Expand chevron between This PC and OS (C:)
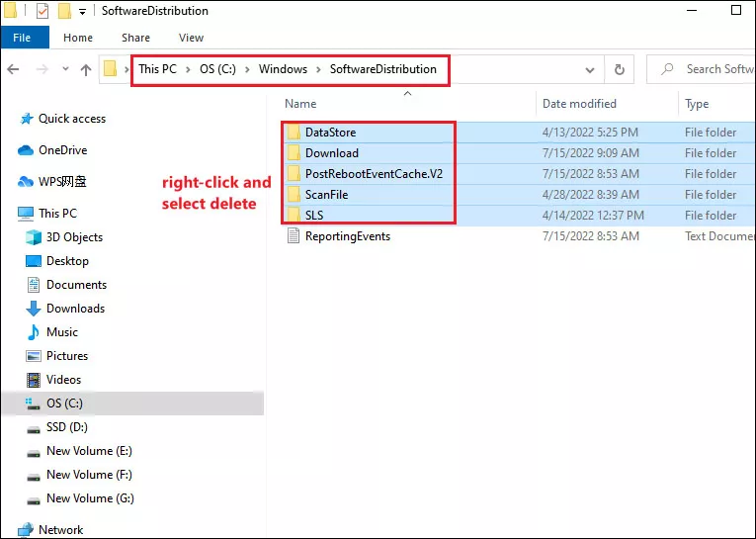The height and width of the screenshot is (539, 756). point(189,69)
